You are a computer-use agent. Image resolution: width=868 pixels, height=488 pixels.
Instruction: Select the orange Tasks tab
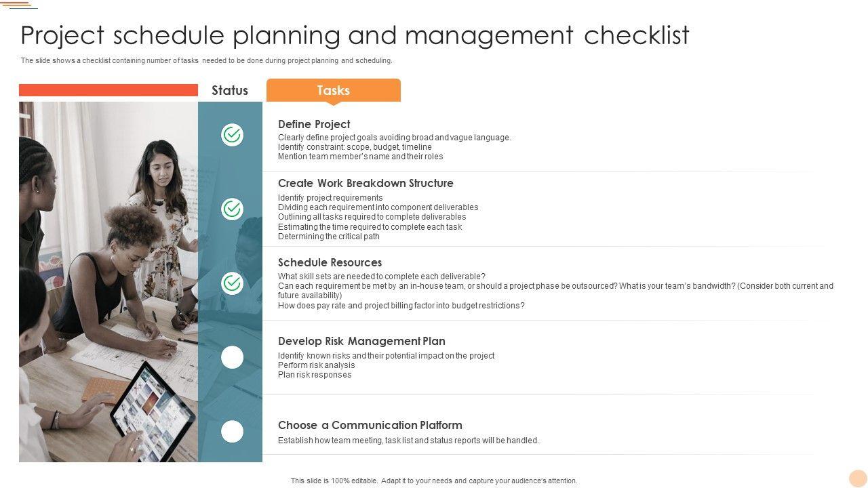pyautogui.click(x=333, y=90)
